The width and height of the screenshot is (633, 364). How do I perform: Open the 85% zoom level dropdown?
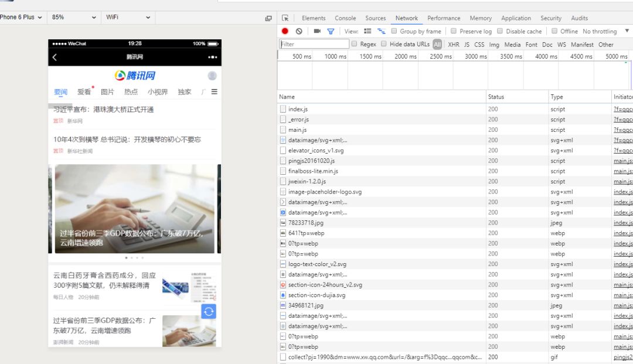click(x=74, y=18)
